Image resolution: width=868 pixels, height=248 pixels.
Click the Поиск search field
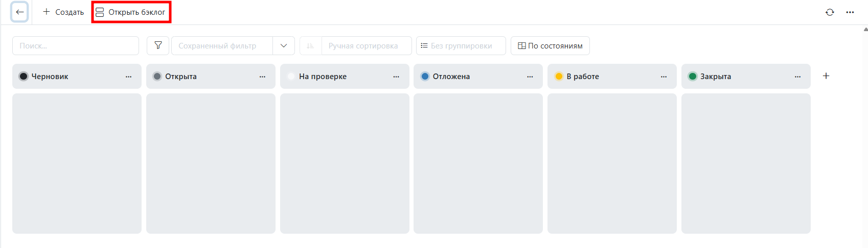(x=76, y=45)
